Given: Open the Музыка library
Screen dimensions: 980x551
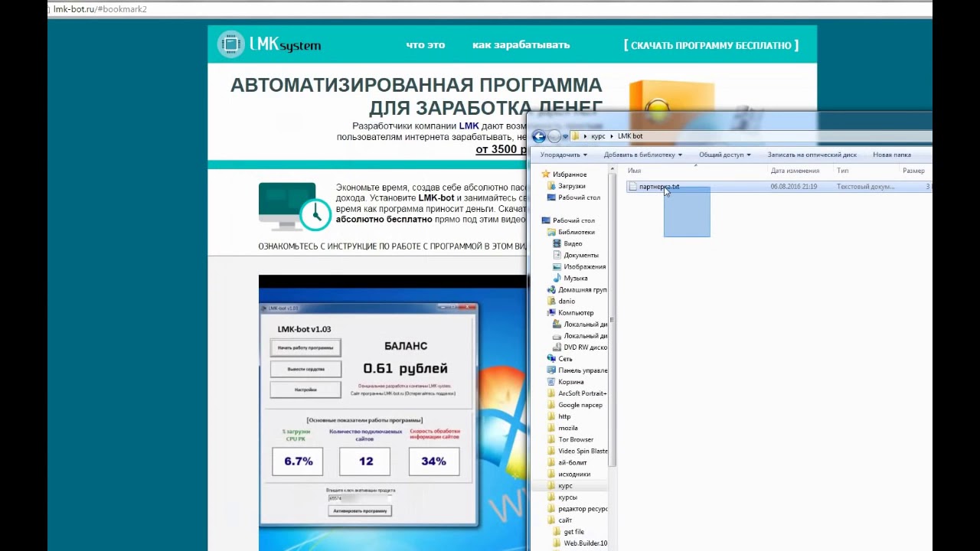Looking at the screenshot, I should [x=570, y=278].
